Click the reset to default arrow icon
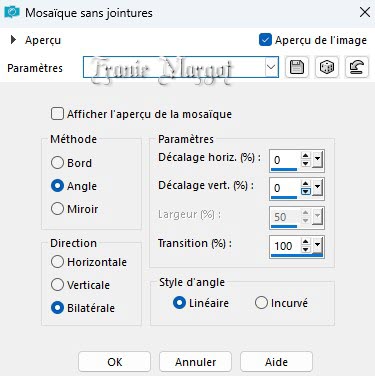 click(357, 67)
